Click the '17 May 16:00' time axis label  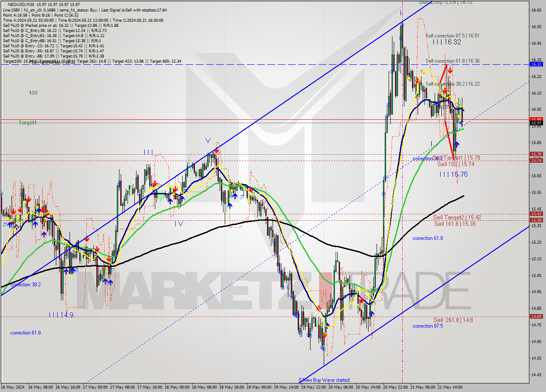pyautogui.click(x=150, y=387)
